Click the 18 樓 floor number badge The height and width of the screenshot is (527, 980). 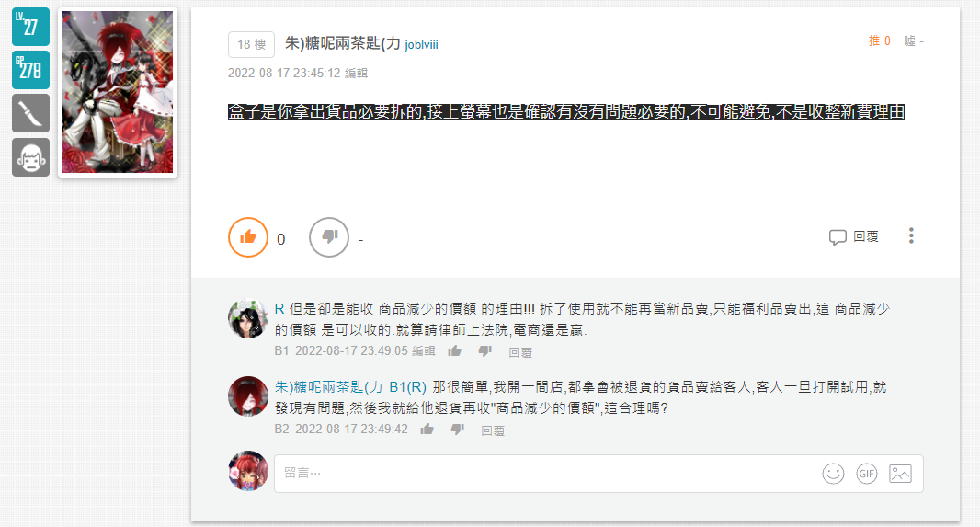click(251, 44)
